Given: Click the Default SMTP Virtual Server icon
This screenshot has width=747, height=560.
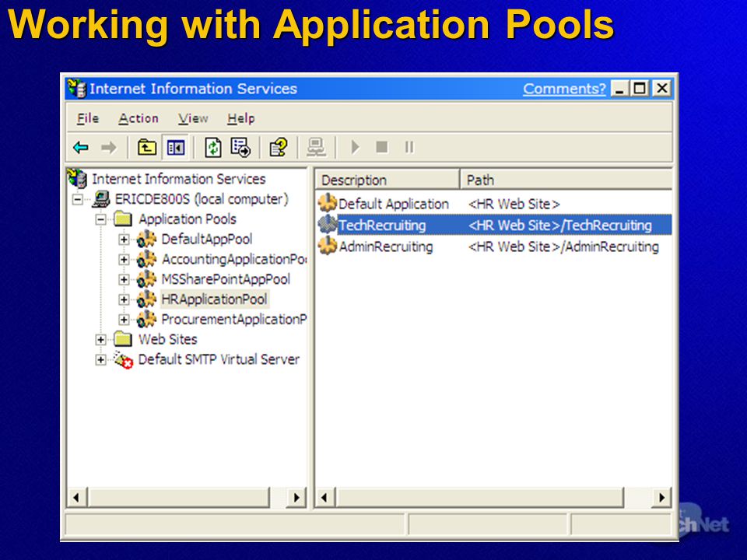Looking at the screenshot, I should point(123,359).
